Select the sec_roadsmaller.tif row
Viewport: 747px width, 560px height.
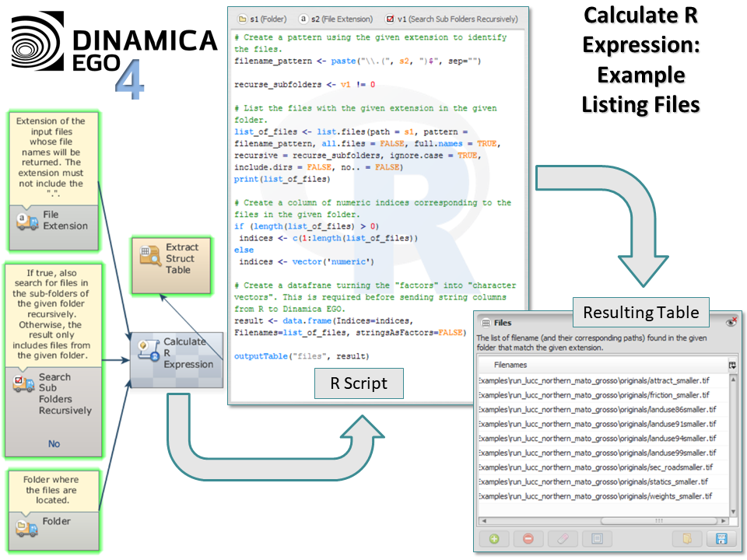click(x=602, y=467)
